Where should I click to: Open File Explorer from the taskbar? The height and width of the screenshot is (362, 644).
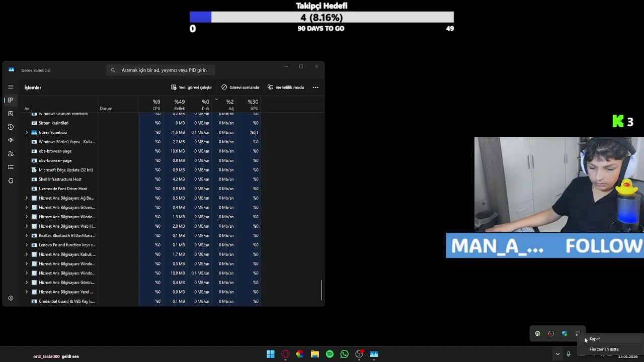(315, 354)
